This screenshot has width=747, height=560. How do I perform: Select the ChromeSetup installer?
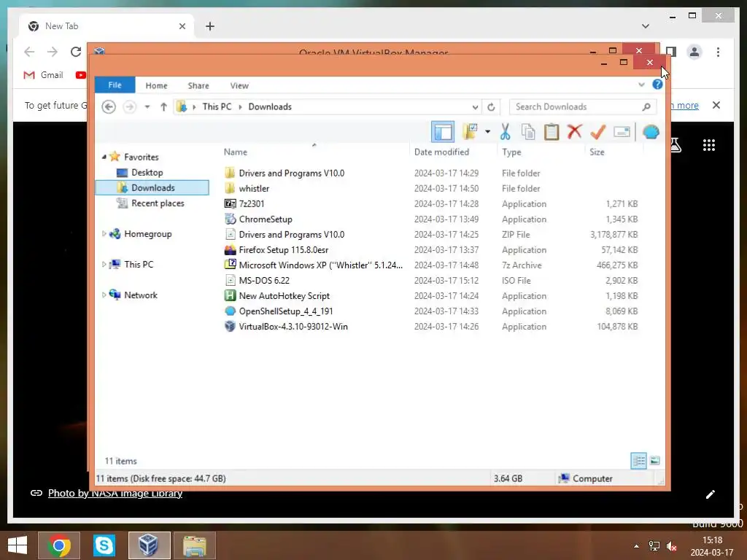click(x=266, y=219)
